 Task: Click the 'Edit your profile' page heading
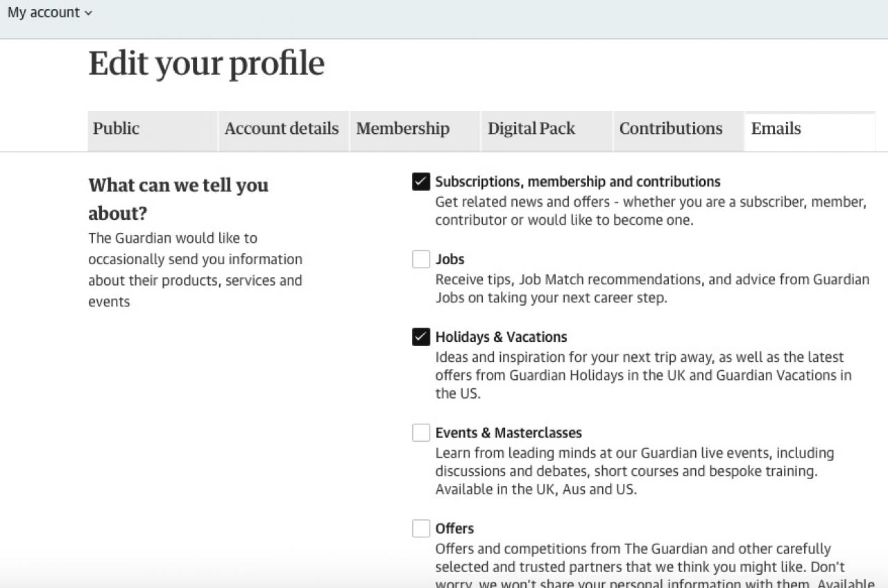(206, 64)
